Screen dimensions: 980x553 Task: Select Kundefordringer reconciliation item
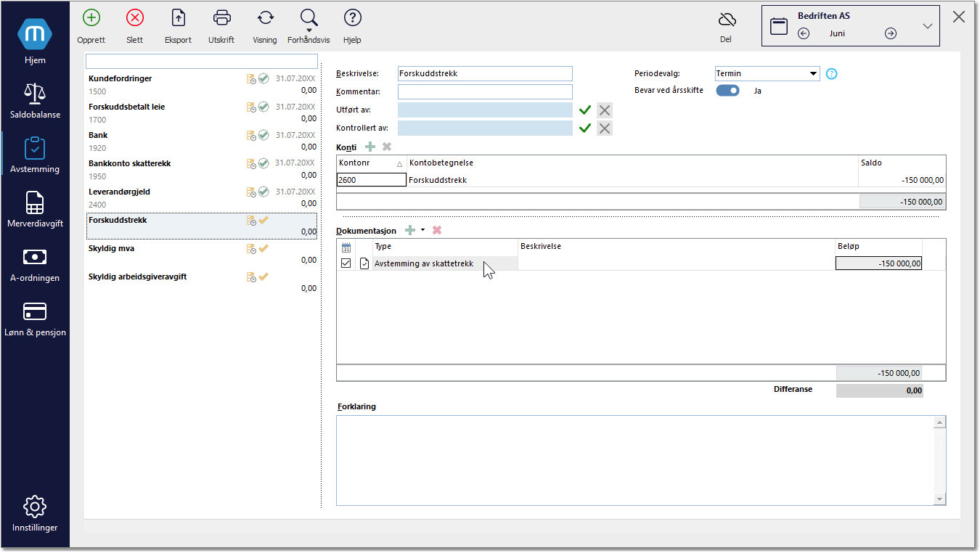pos(201,84)
